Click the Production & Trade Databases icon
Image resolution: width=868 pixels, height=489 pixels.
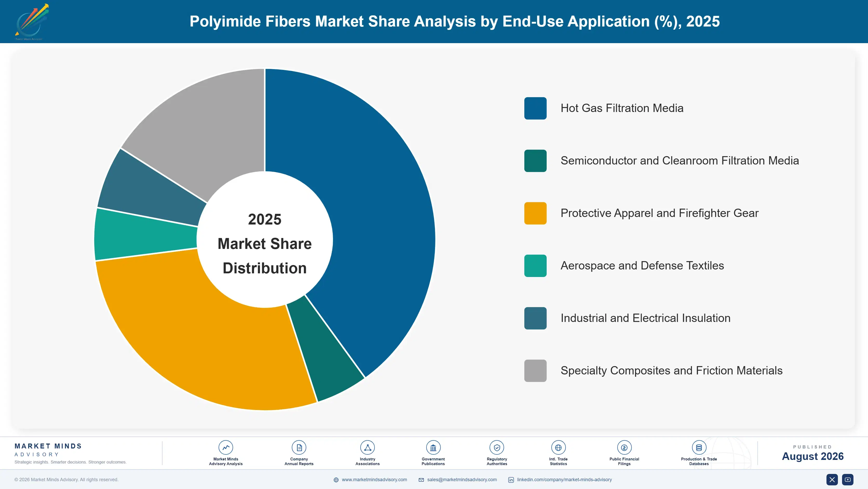coord(699,447)
